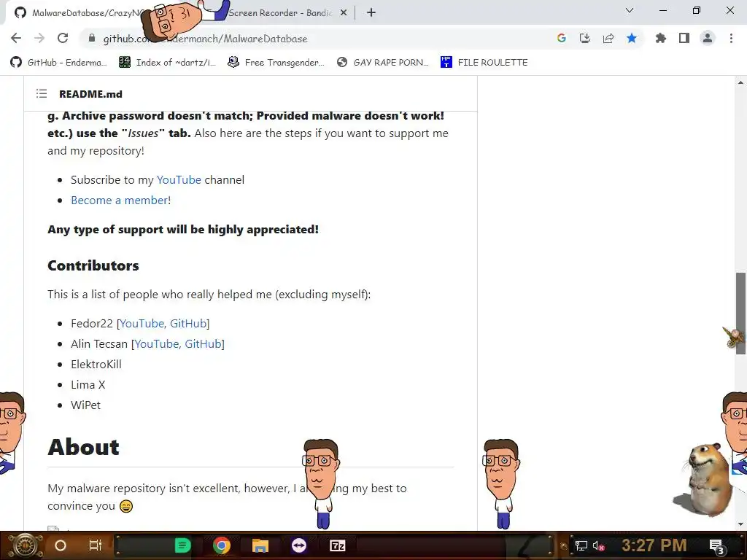The height and width of the screenshot is (560, 747).
Task: Click the vertical page scrollbar thumb
Action: coord(740,314)
